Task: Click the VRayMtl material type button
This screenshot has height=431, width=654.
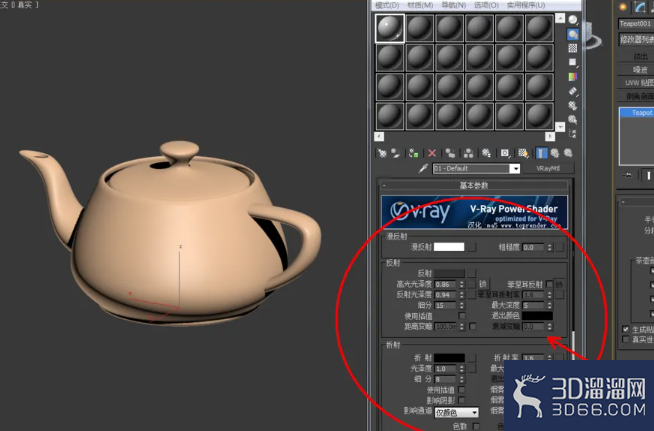Action: 548,169
